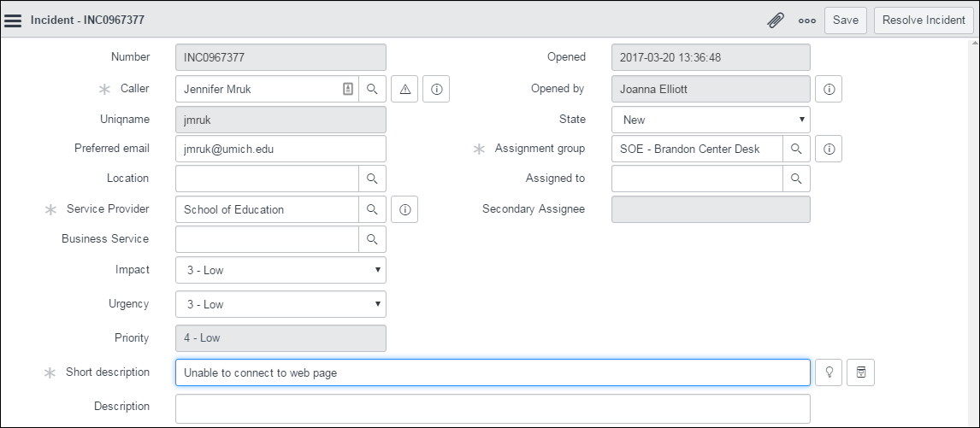Open Assignment group lookup search
This screenshot has height=428, width=980.
point(796,149)
